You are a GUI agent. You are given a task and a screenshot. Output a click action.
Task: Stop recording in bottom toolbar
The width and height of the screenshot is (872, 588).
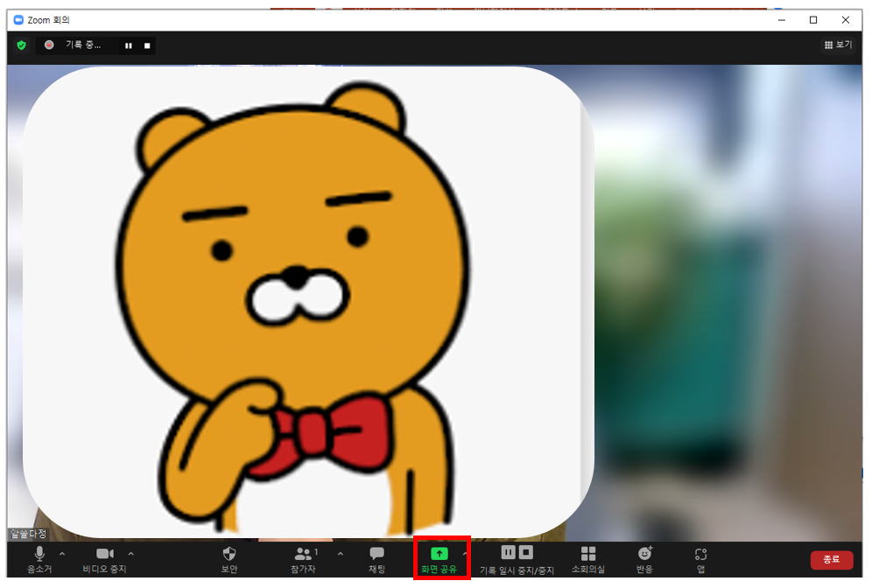point(525,552)
